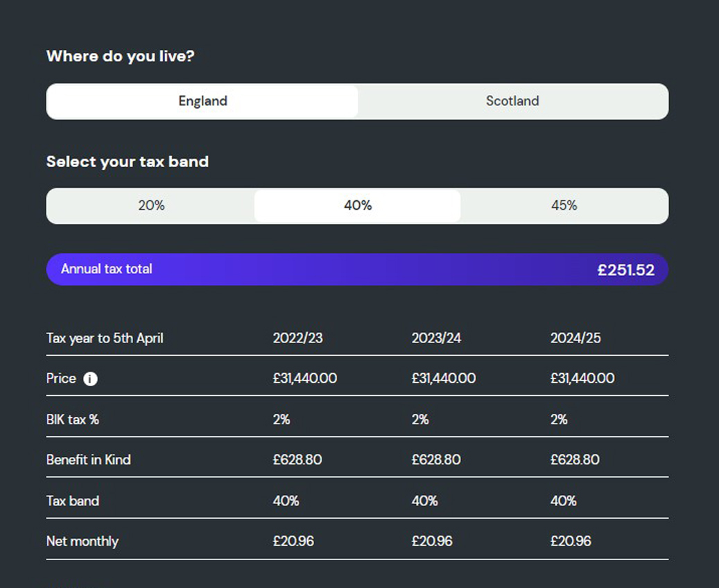Image resolution: width=719 pixels, height=588 pixels.
Task: Click the £251.52 annual tax amount
Action: (625, 270)
